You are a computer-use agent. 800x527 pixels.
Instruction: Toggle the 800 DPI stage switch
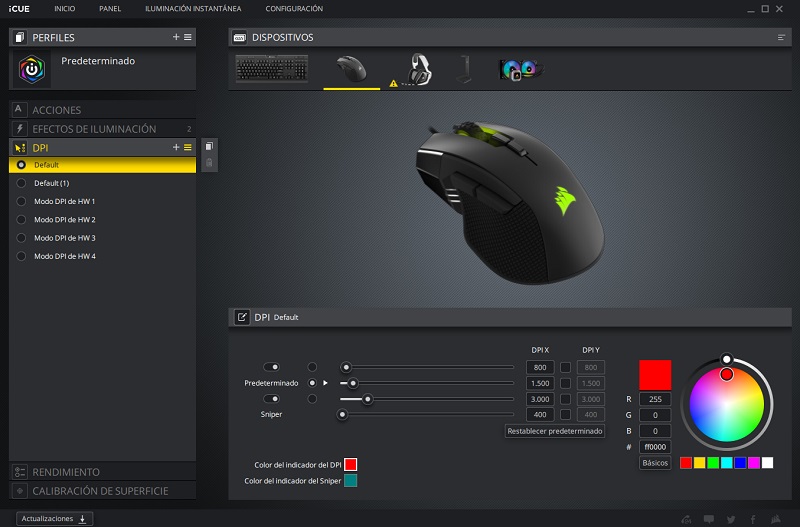click(271, 367)
